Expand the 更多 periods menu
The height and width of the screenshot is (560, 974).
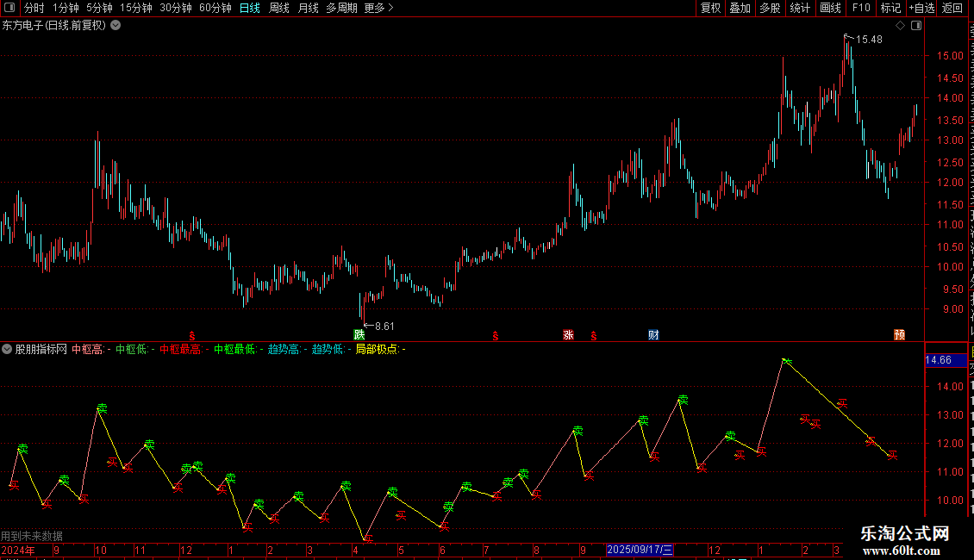[x=378, y=8]
